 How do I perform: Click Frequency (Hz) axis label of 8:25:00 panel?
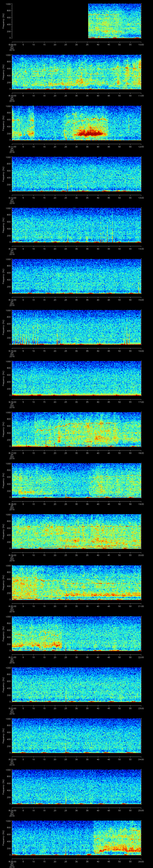pyautogui.click(x=3, y=838)
